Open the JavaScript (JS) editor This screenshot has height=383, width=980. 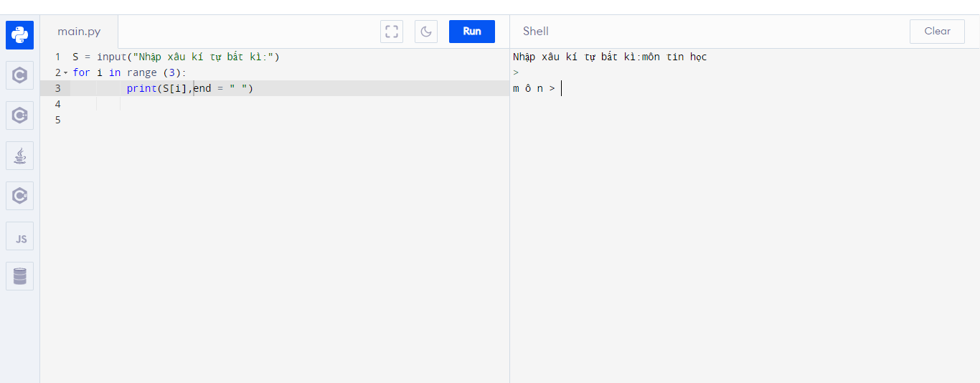19,236
